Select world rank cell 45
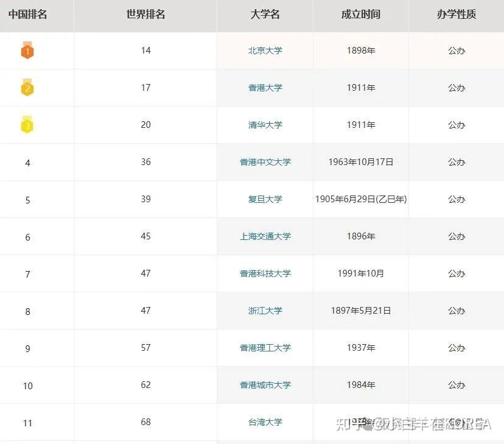504x444 pixels. coord(145,236)
